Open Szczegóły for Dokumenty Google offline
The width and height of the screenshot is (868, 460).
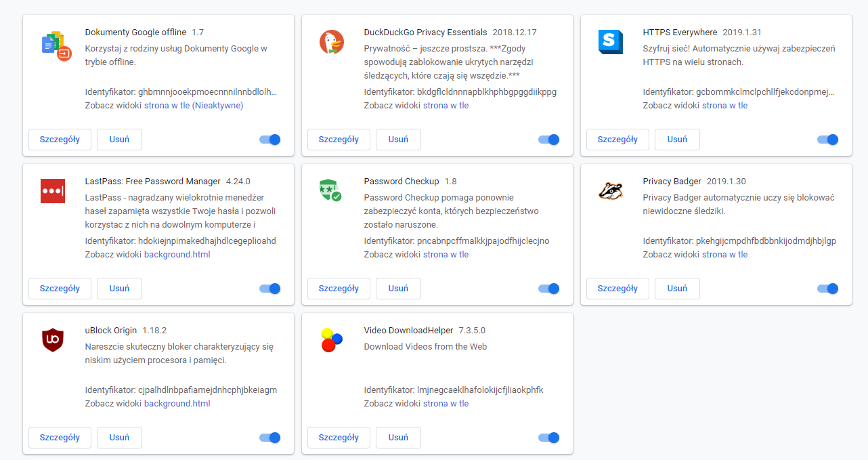coord(60,140)
